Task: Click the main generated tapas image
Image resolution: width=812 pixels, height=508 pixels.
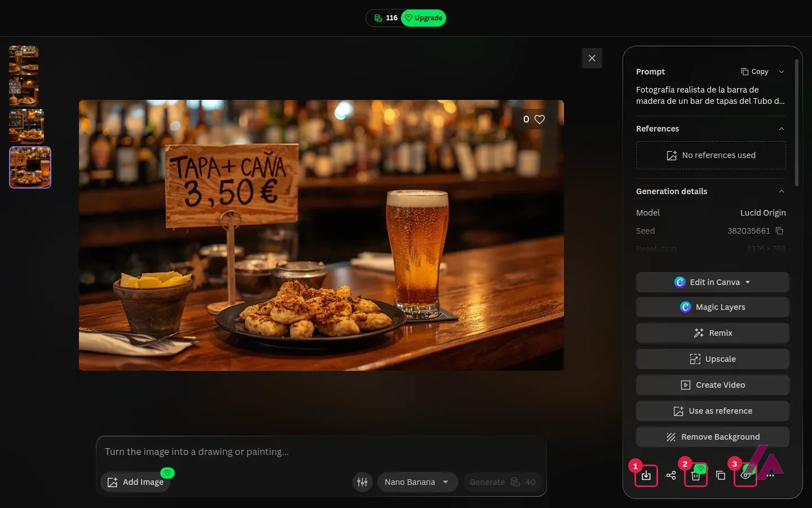Action: click(321, 235)
